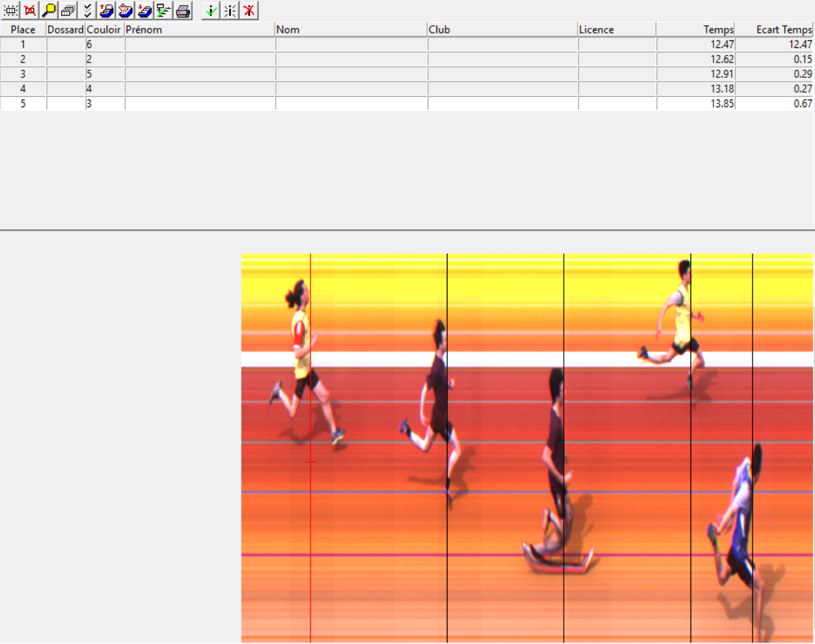Click the figure with sparkles icon
Screen dimensions: 815x644
click(x=230, y=10)
